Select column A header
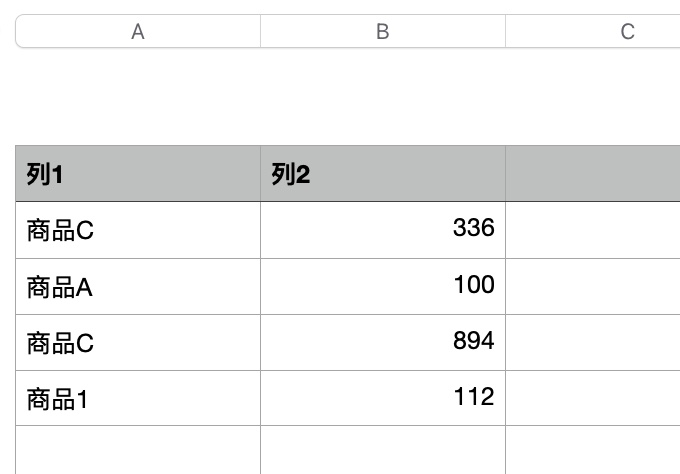Screen dimensions: 680x474 click(138, 32)
